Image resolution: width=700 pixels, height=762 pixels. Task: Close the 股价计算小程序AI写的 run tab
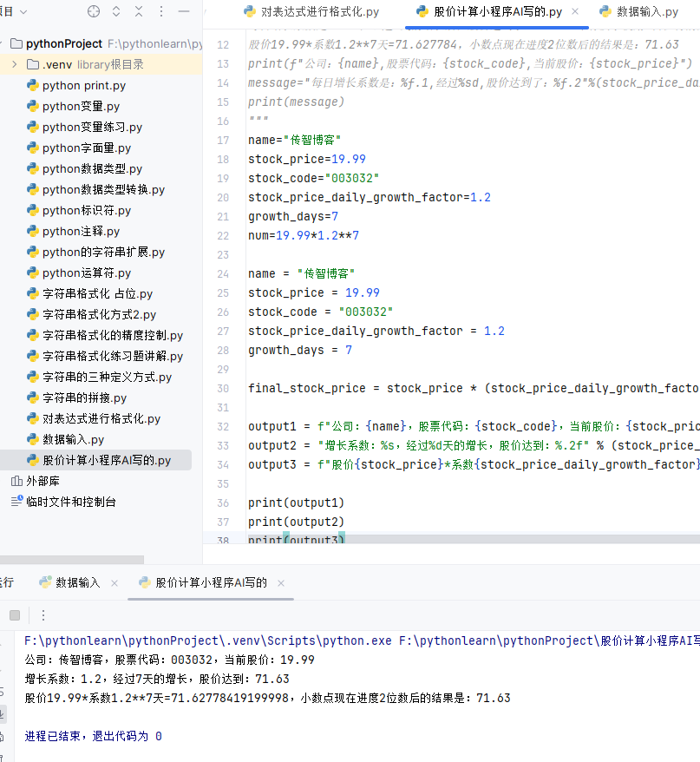(281, 583)
